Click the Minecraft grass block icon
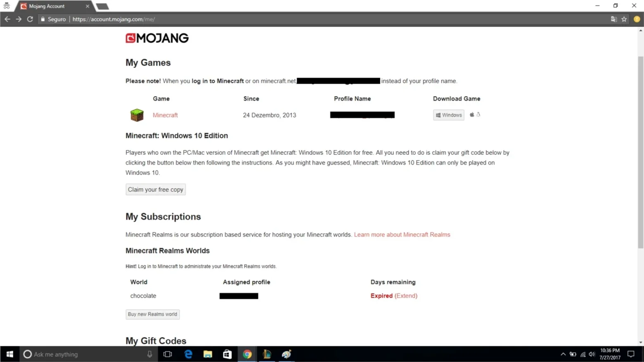 (x=137, y=115)
